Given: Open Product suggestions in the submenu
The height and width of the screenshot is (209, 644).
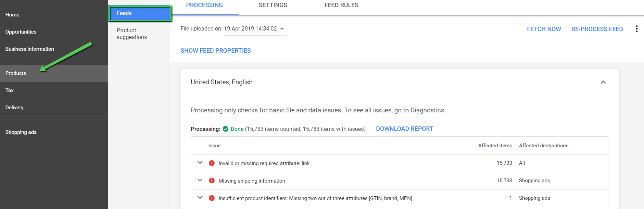Looking at the screenshot, I should point(132,34).
